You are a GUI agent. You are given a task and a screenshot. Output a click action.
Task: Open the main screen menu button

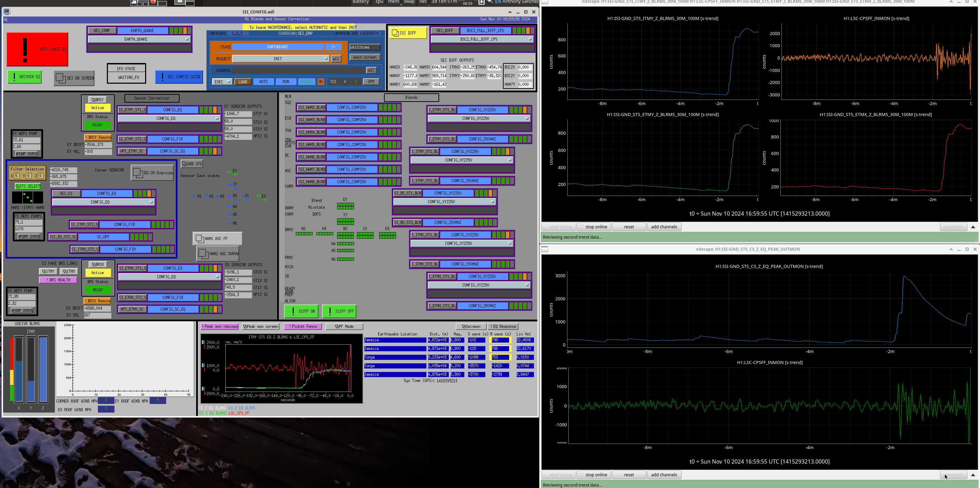pos(365,58)
